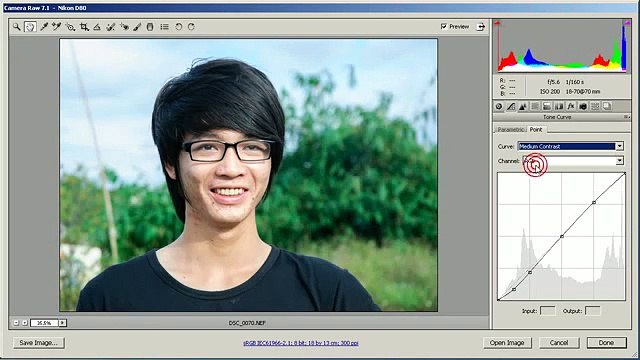Click the curve Output value field
Viewport: 640px width, 360px height.
click(x=593, y=311)
